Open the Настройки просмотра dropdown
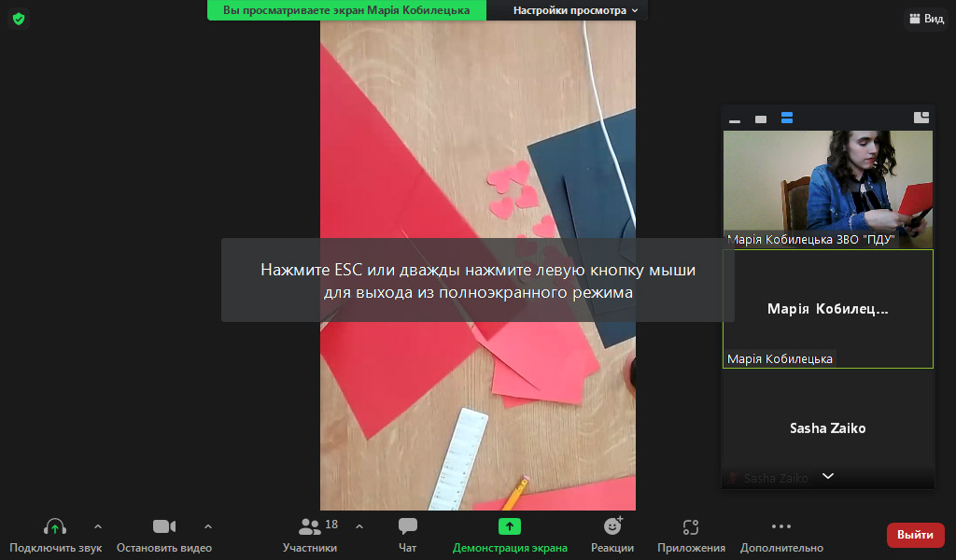 pyautogui.click(x=576, y=10)
